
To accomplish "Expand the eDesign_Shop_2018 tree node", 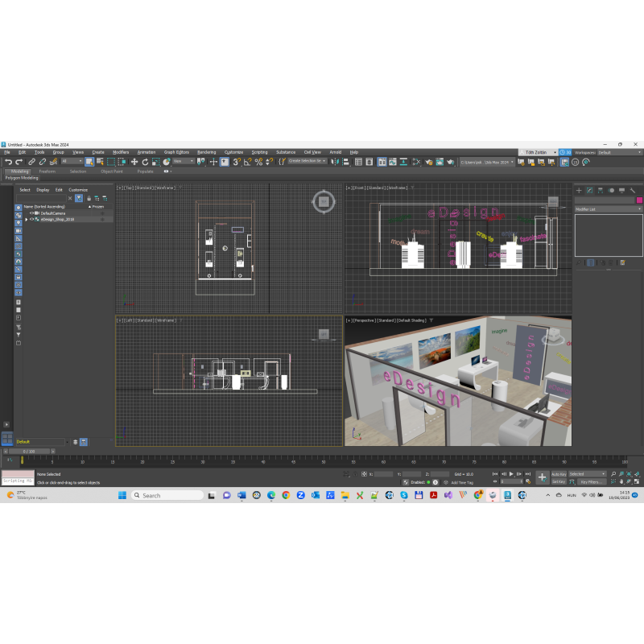I will (x=26, y=219).
